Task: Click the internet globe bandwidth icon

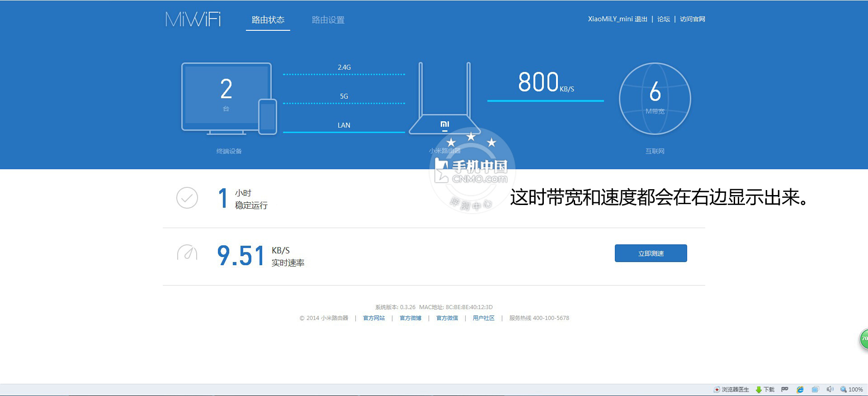Action: click(655, 98)
